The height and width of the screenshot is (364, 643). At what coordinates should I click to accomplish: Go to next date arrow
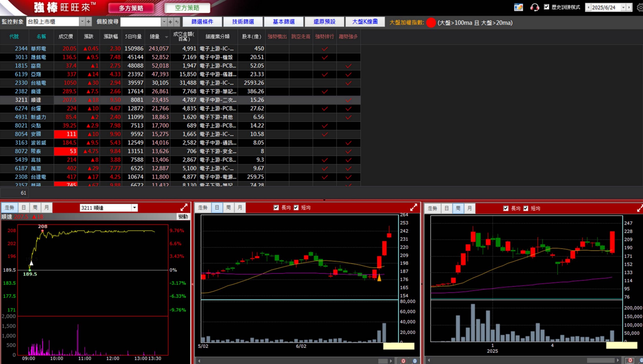tap(629, 8)
